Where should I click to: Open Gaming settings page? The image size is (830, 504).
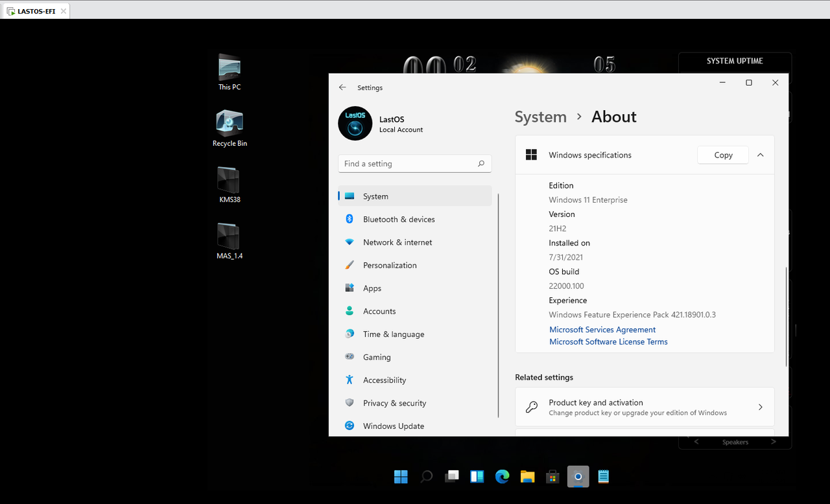(x=415, y=357)
